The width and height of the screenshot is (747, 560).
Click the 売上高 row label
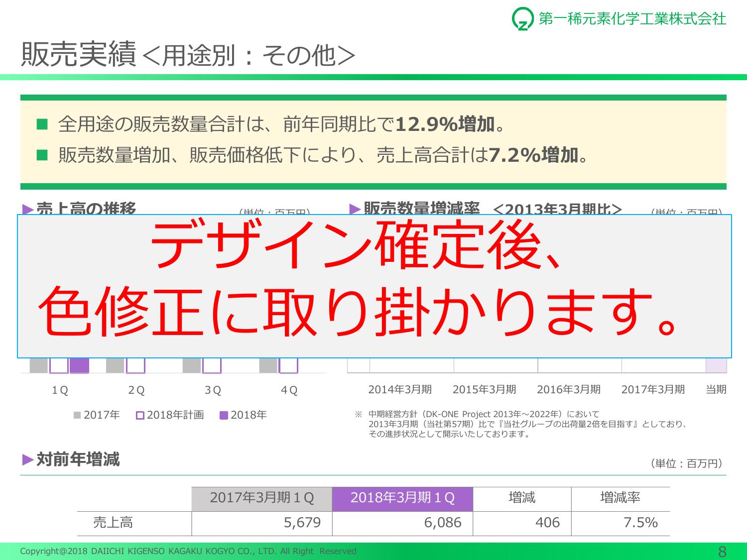[x=113, y=523]
